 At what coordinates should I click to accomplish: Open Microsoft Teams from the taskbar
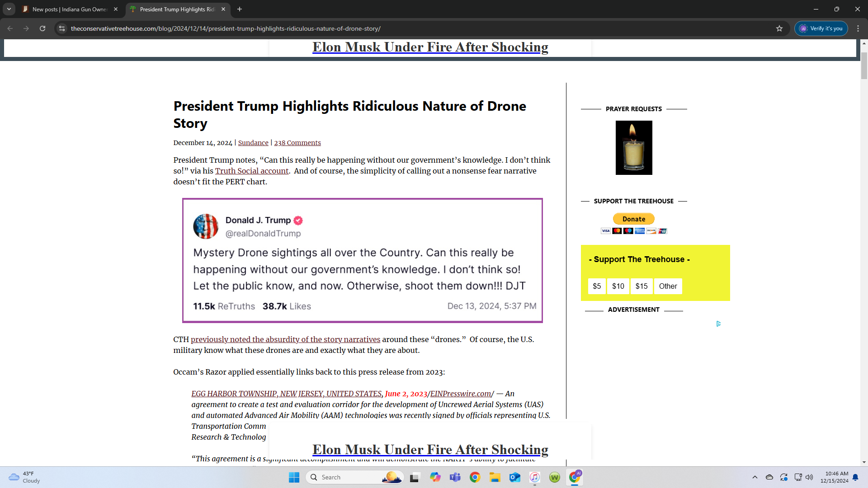point(455,477)
